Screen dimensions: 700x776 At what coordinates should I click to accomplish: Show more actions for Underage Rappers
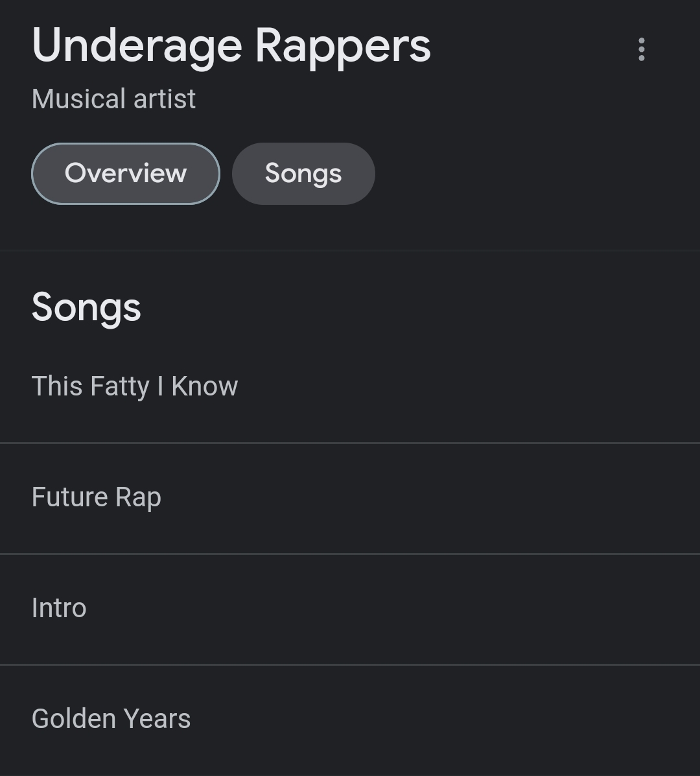(641, 49)
